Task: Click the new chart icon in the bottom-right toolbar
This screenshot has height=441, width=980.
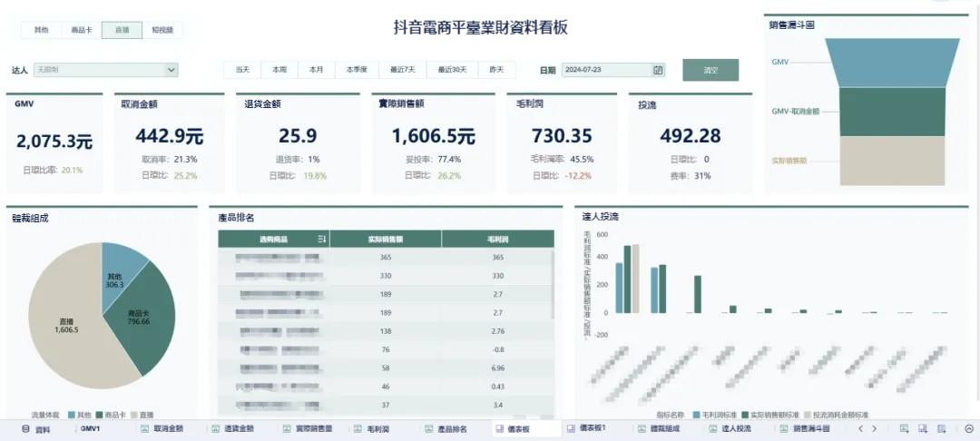Action: [x=904, y=429]
